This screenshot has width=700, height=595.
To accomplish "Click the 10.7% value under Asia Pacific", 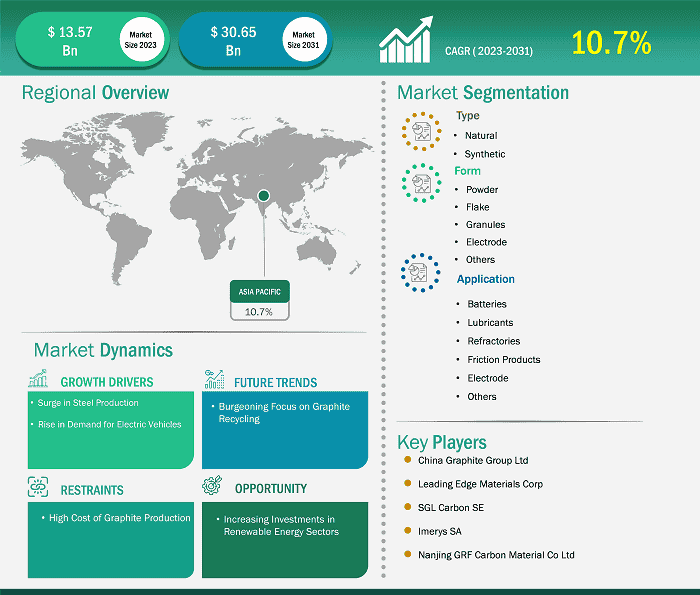I will point(258,312).
